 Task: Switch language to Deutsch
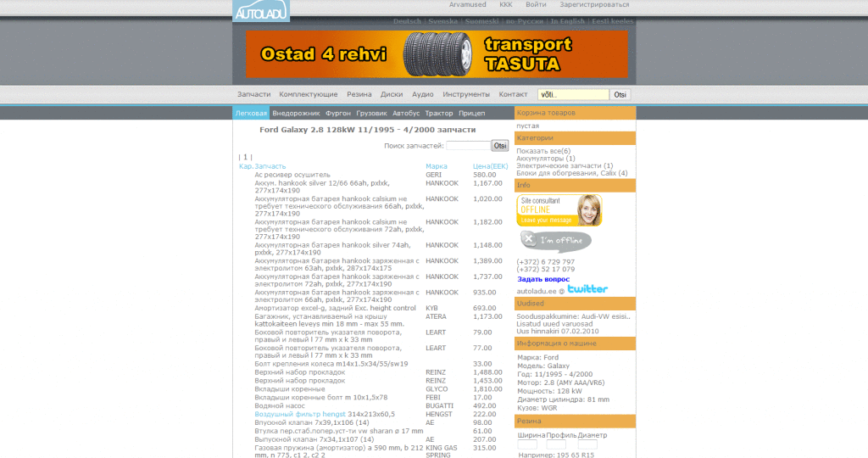(x=407, y=21)
